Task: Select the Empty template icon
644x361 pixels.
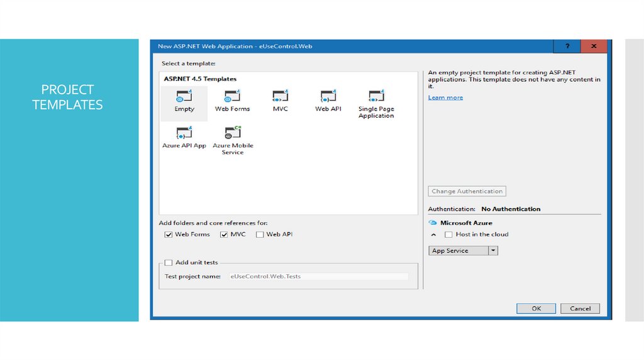Action: tap(184, 96)
